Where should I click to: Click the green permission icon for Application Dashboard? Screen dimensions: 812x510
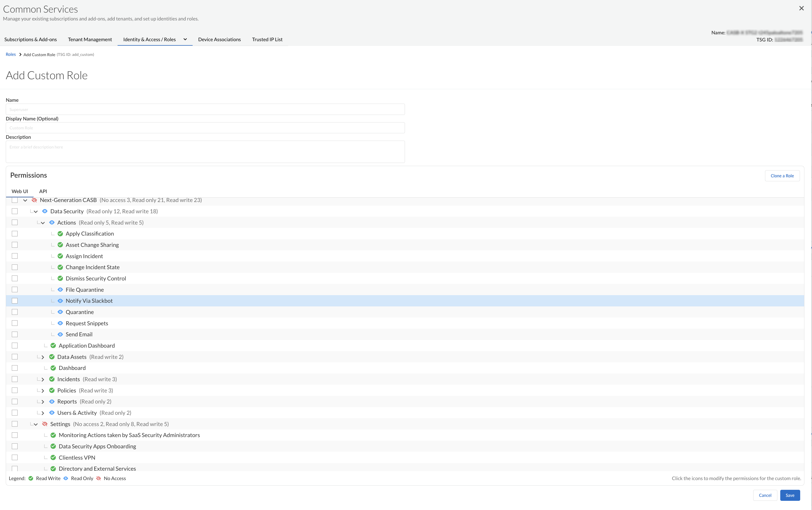point(53,346)
